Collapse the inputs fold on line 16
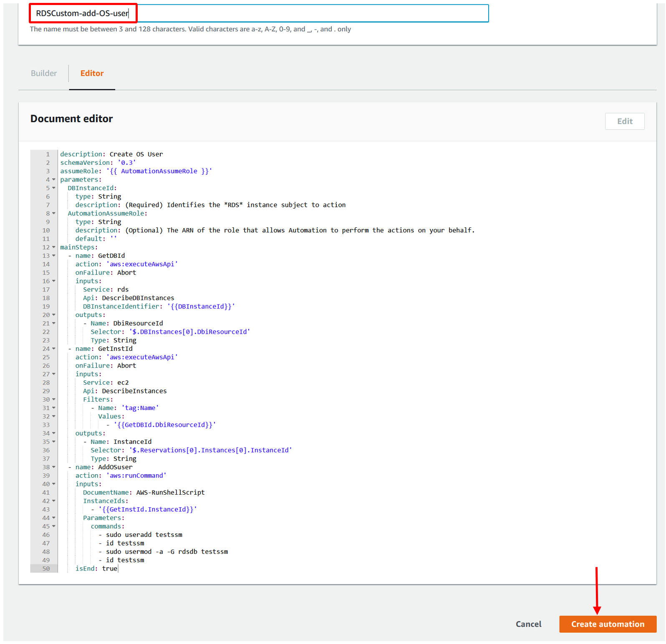The image size is (666, 644). click(x=54, y=281)
